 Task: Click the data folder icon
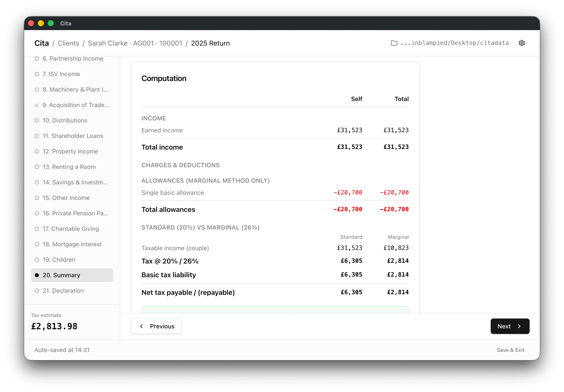(x=394, y=43)
